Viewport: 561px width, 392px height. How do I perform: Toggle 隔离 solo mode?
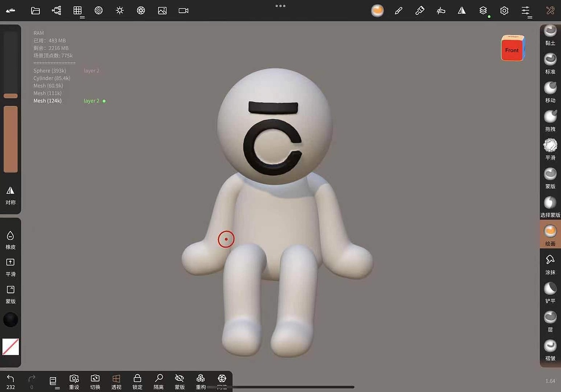159,381
